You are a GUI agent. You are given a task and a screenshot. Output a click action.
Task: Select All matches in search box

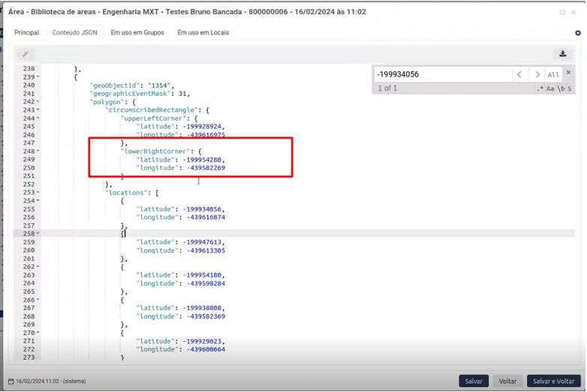click(x=553, y=74)
